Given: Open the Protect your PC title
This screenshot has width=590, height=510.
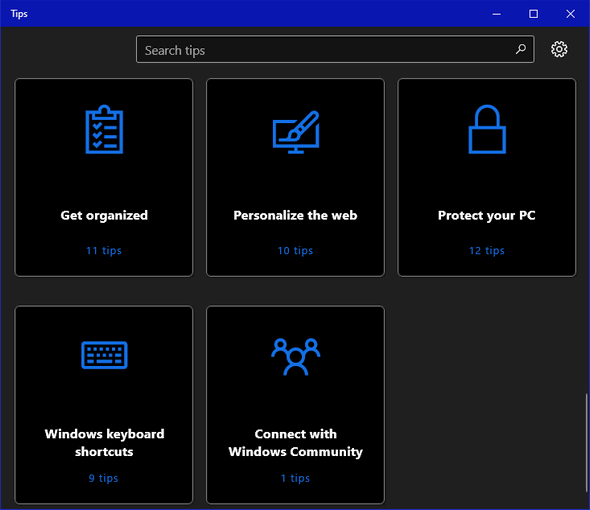Looking at the screenshot, I should click(487, 216).
